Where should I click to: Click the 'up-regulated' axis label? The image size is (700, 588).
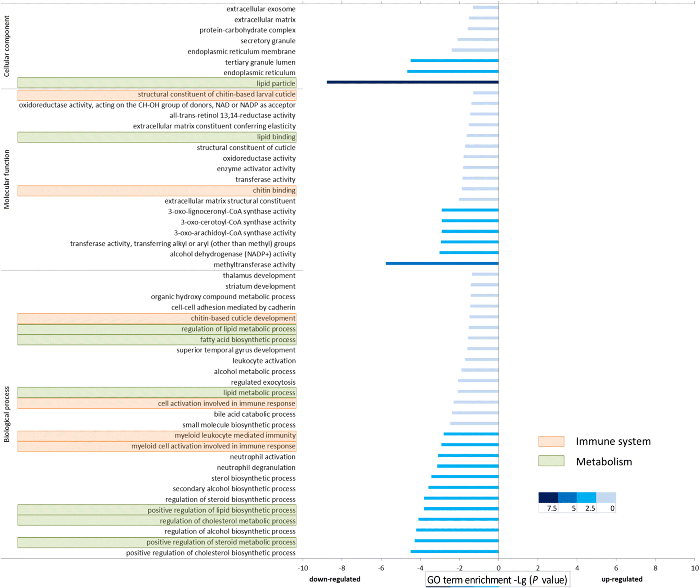622,579
